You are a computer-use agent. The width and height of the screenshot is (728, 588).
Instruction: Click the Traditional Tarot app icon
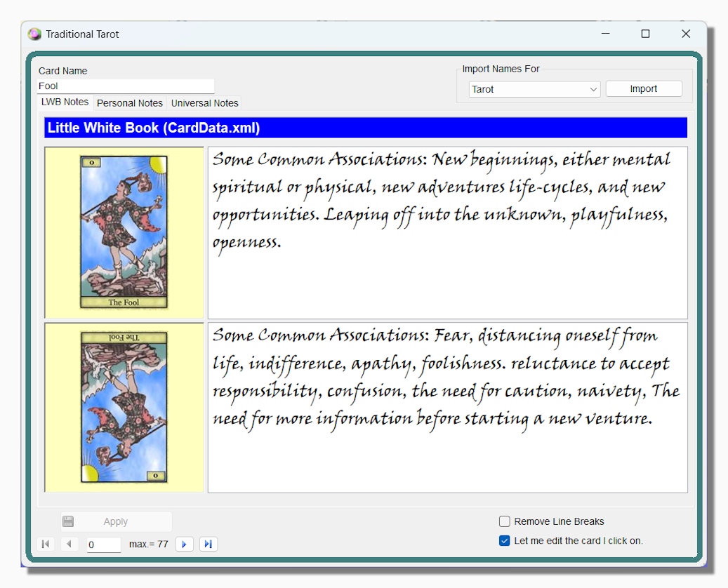(x=34, y=34)
